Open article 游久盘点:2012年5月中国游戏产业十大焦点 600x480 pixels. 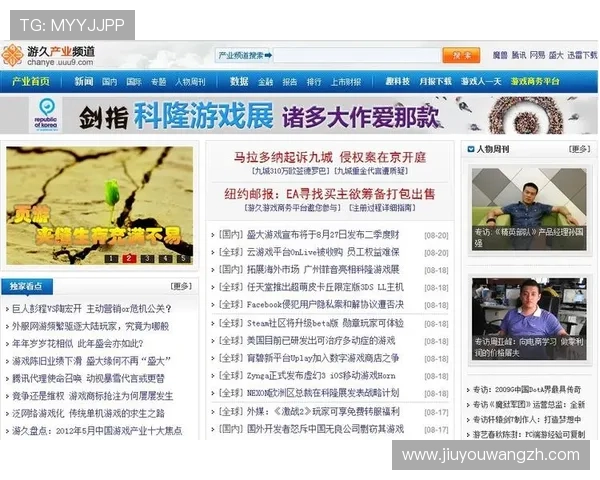tap(97, 431)
